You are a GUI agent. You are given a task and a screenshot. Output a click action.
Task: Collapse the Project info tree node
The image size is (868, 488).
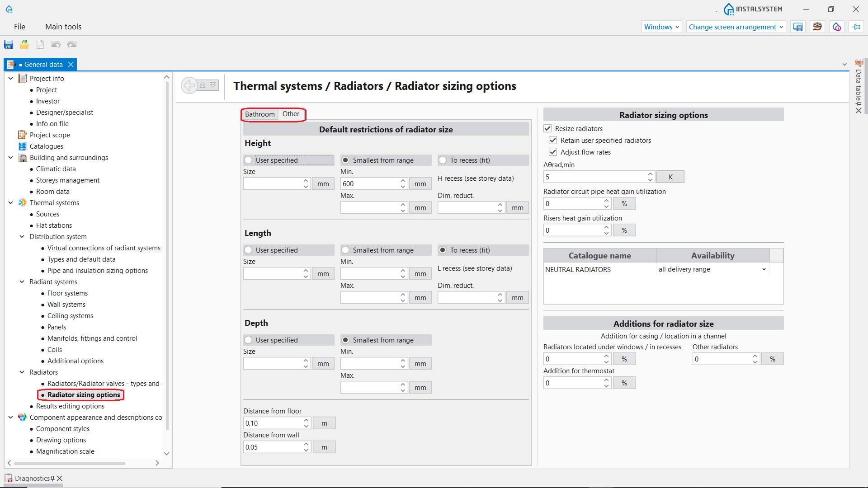pos(11,78)
